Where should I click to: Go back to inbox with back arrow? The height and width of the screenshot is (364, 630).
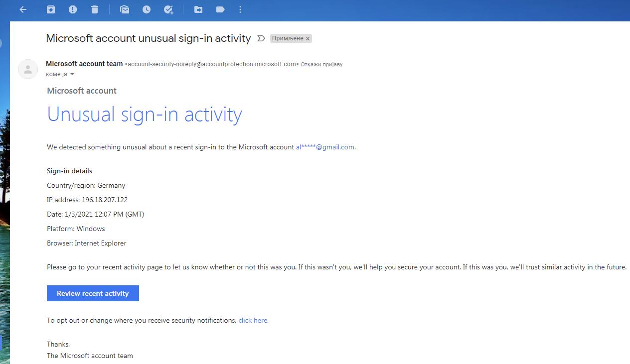point(23,9)
